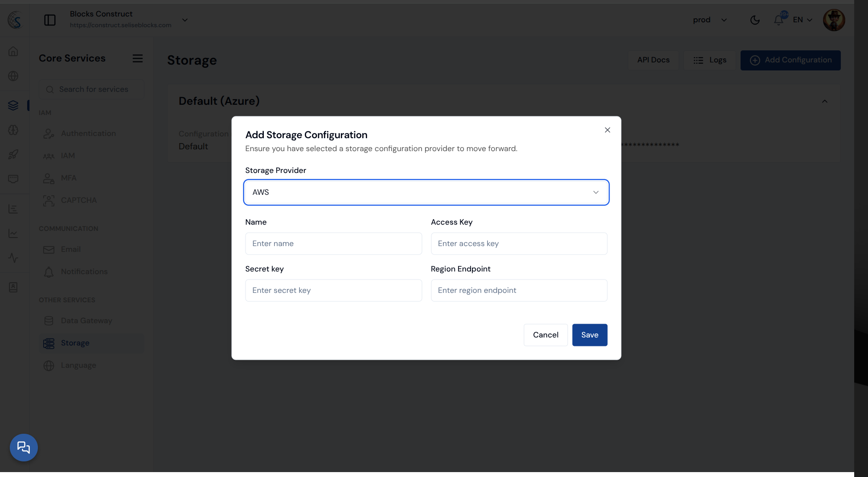The width and height of the screenshot is (868, 477).
Task: Select the layers services icon in rail
Action: [13, 105]
